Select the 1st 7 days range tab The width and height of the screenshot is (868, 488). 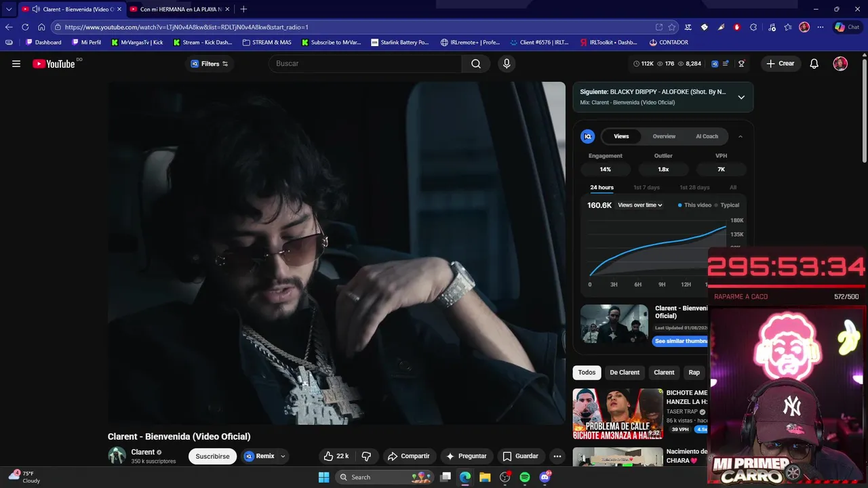(646, 187)
